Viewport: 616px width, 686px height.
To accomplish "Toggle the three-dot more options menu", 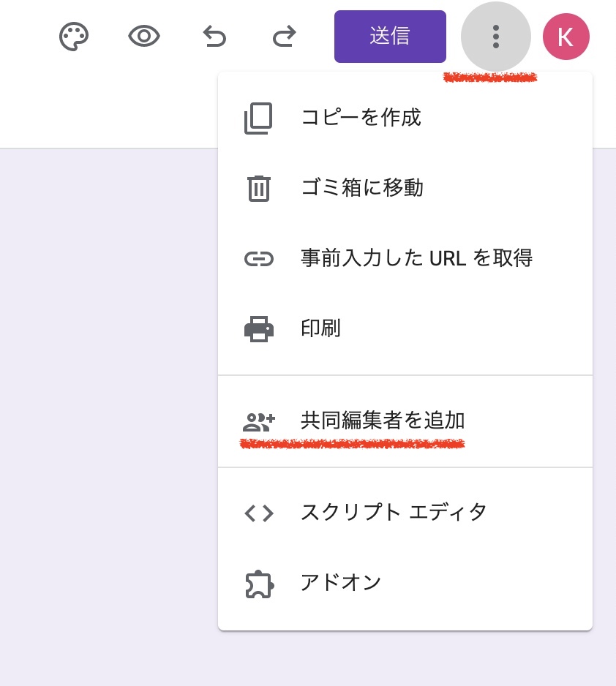I will (496, 36).
